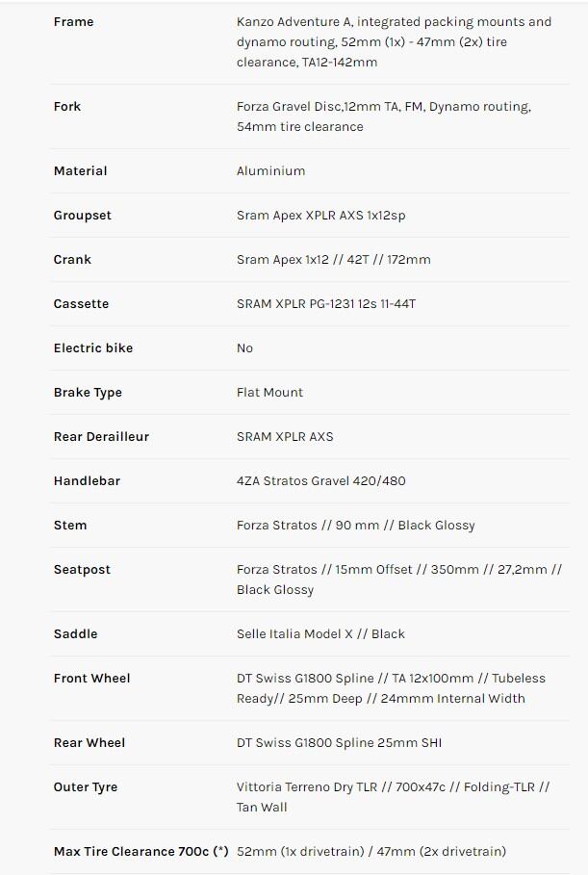This screenshot has height=875, width=588.
Task: Click the Frame row label
Action: coord(74,22)
